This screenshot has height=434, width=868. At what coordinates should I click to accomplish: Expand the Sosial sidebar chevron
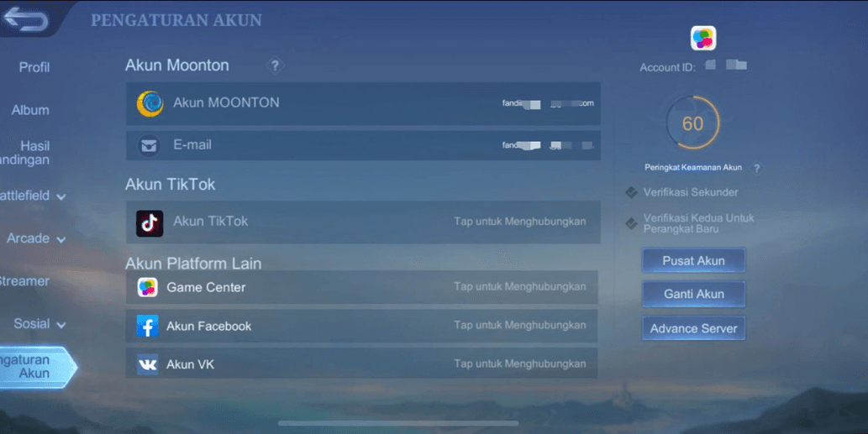coord(60,325)
